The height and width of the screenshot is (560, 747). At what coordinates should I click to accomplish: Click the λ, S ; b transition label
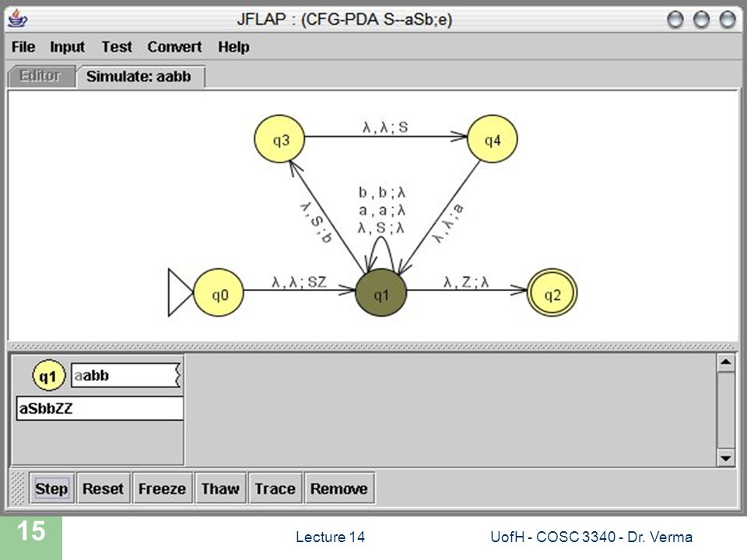click(316, 222)
